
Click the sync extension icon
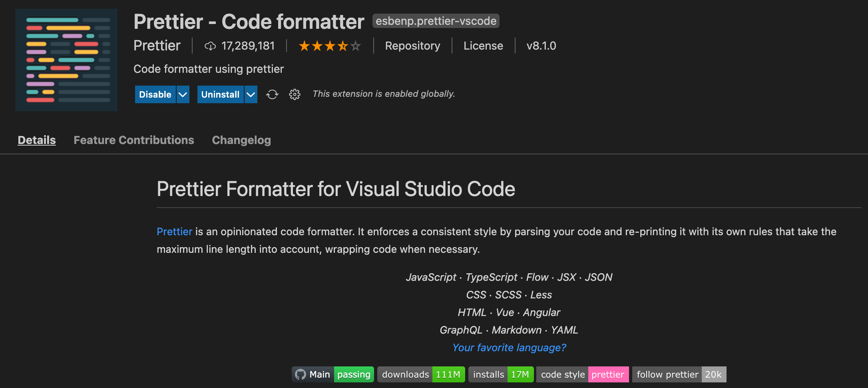pyautogui.click(x=272, y=94)
